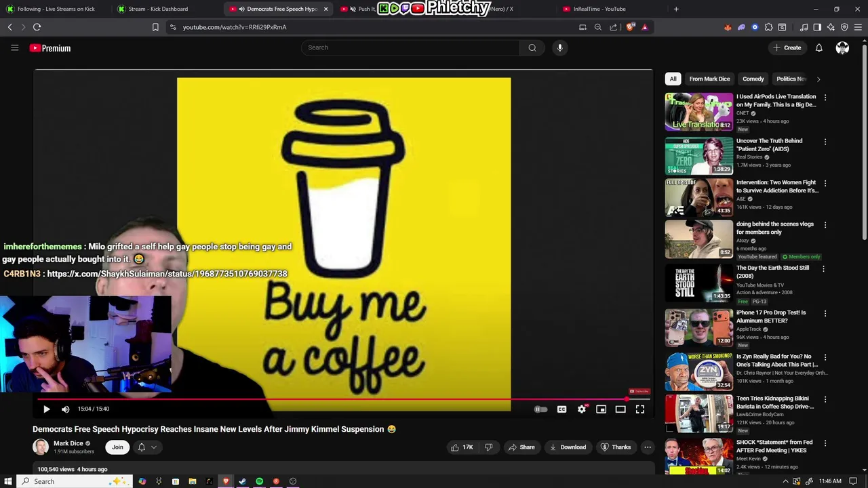Toggle browser sidebar panel icon
The image size is (868, 488).
point(817,27)
